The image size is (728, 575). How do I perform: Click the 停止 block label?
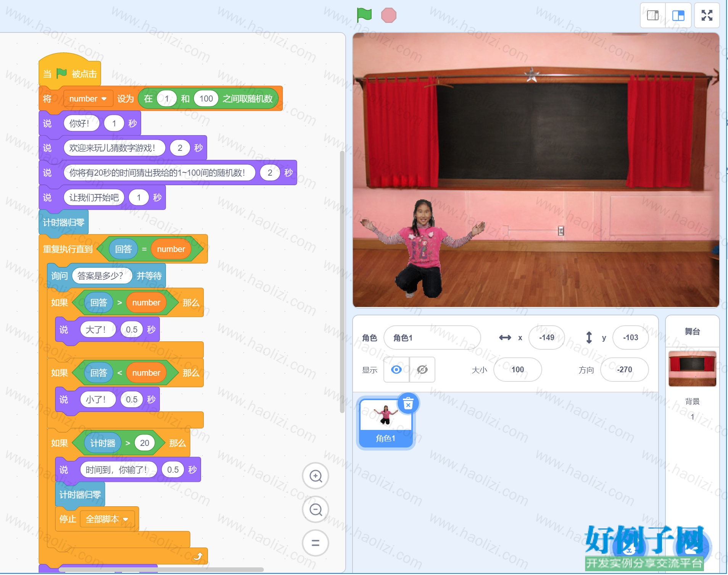pos(68,519)
